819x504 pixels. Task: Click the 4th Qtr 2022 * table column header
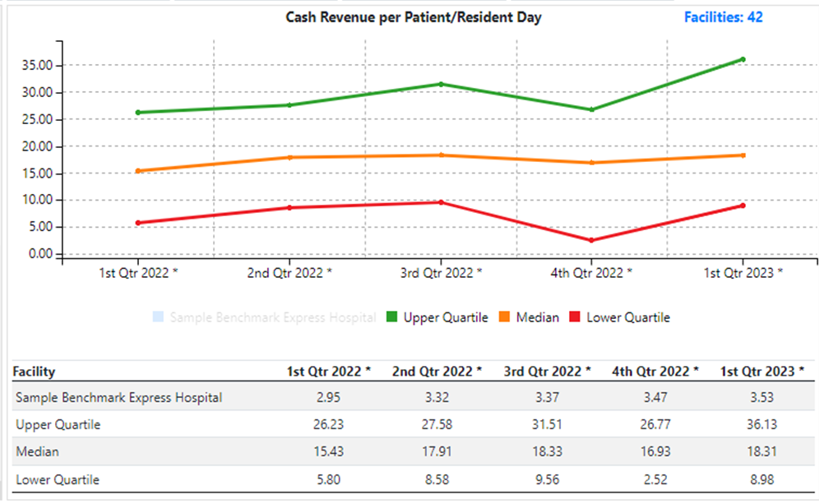click(x=655, y=372)
